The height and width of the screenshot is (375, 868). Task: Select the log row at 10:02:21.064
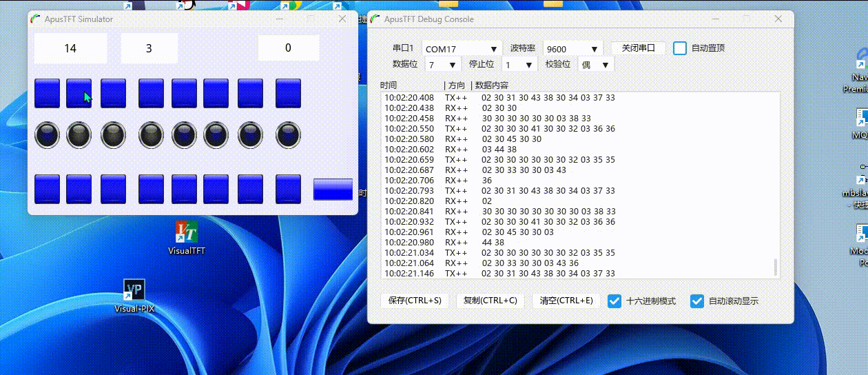click(x=577, y=263)
